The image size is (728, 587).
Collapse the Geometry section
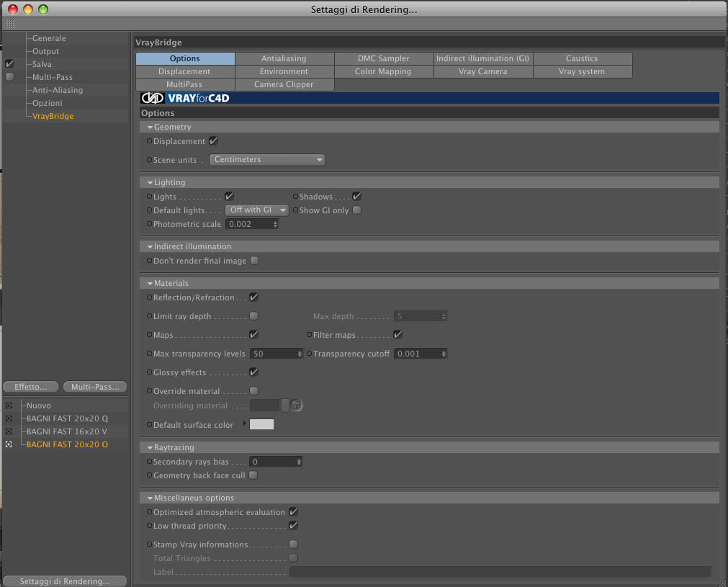click(x=150, y=127)
